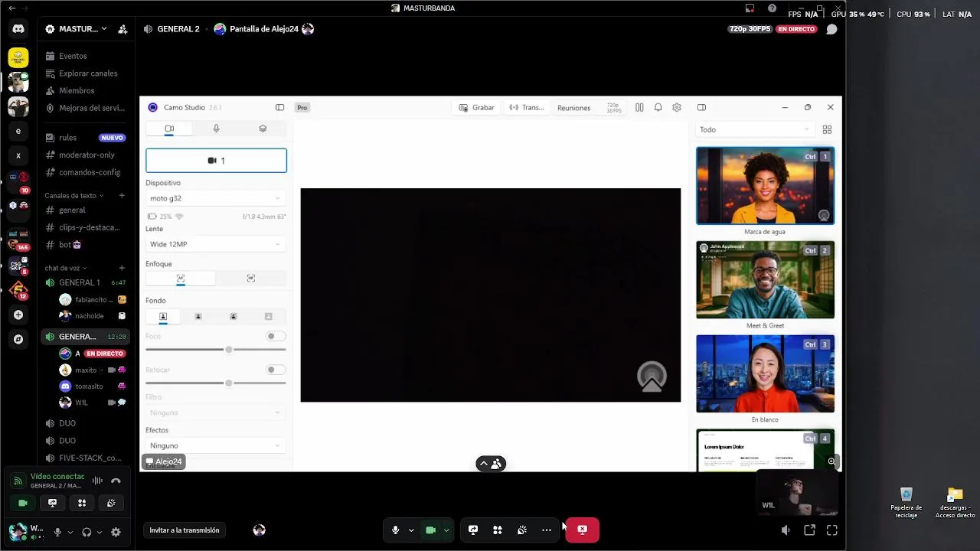This screenshot has width=980, height=551.
Task: Click Trans... stream button
Action: coord(527,107)
